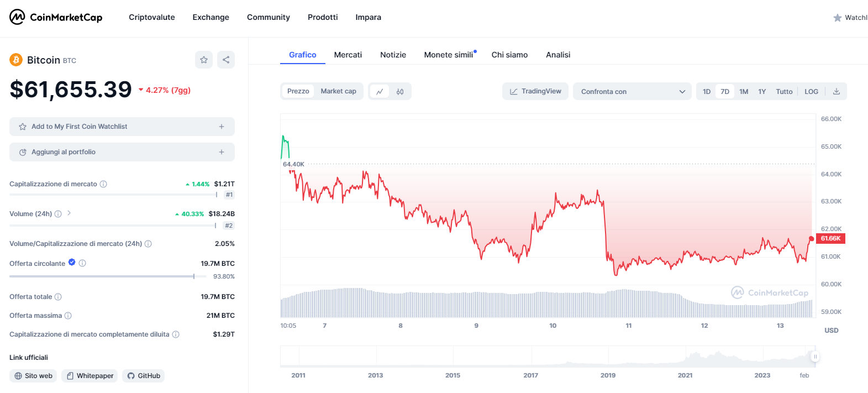Select the line chart type icon
868x393 pixels.
380,92
